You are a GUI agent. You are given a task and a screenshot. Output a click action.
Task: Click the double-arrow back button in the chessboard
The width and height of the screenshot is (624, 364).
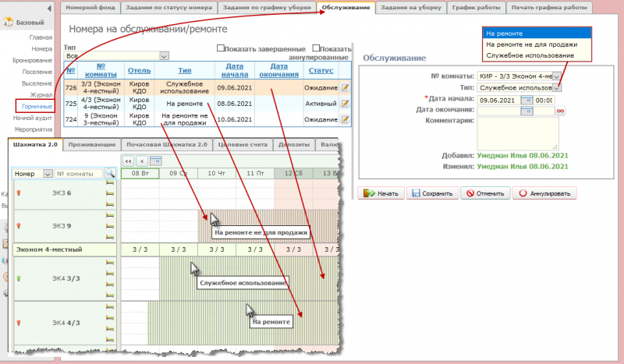point(129,161)
